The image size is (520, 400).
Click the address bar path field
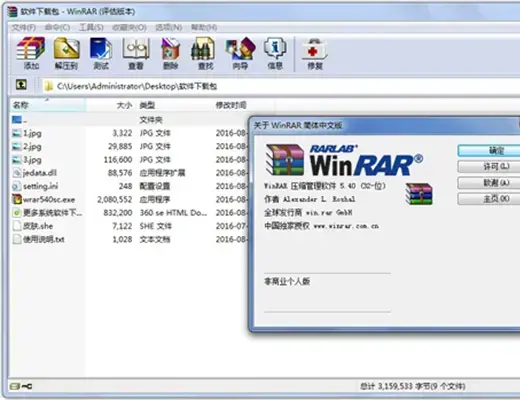(280, 86)
